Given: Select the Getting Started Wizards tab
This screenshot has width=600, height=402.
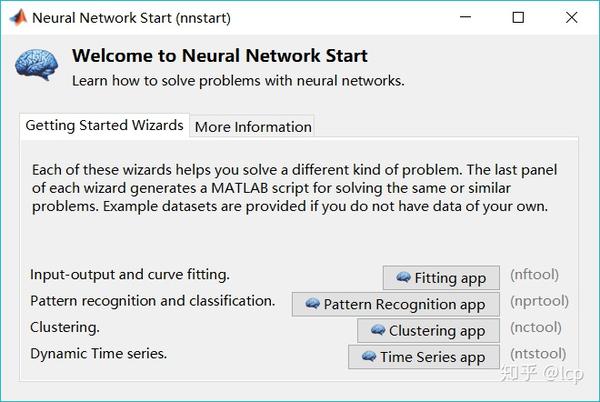Looking at the screenshot, I should (104, 125).
